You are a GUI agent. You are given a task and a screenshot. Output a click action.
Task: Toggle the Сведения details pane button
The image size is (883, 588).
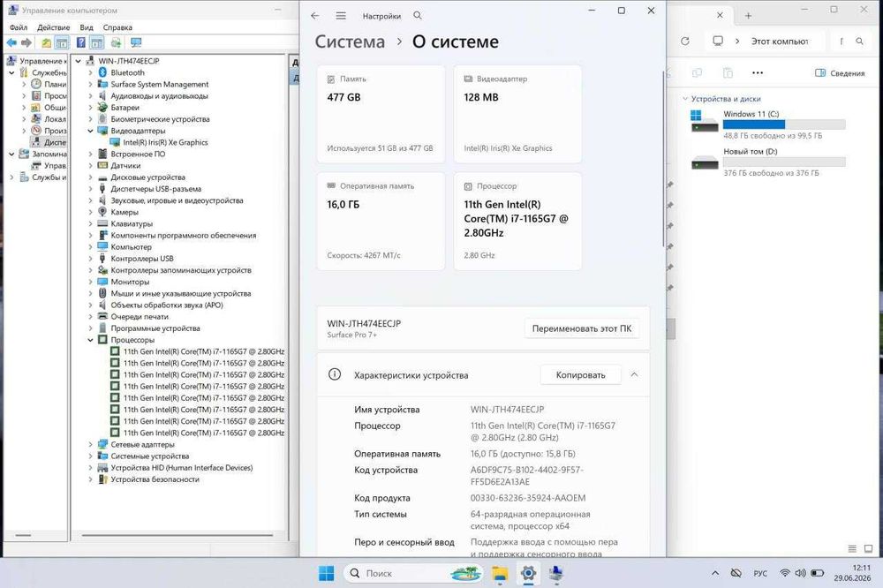[x=840, y=72]
